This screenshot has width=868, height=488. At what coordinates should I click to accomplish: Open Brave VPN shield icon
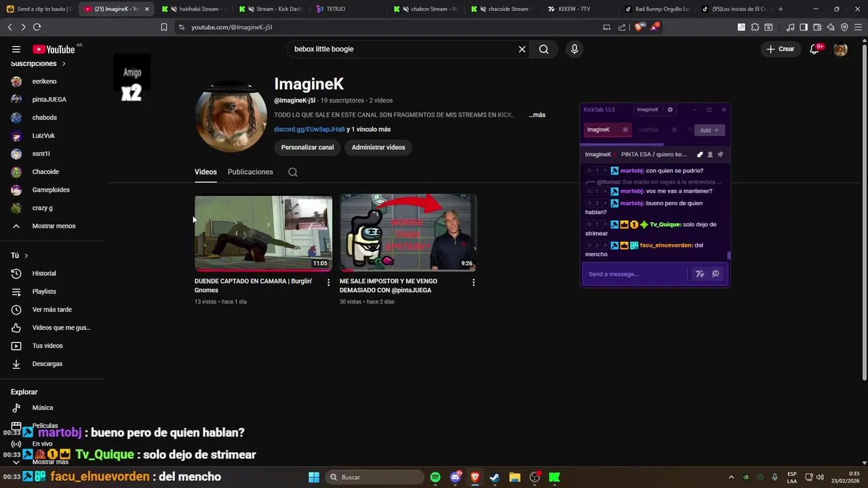[x=844, y=27]
